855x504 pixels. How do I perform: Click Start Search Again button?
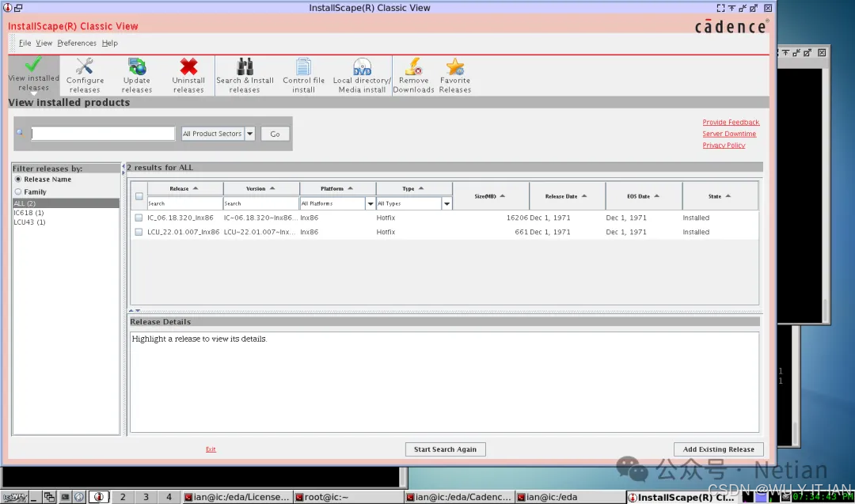coord(445,449)
